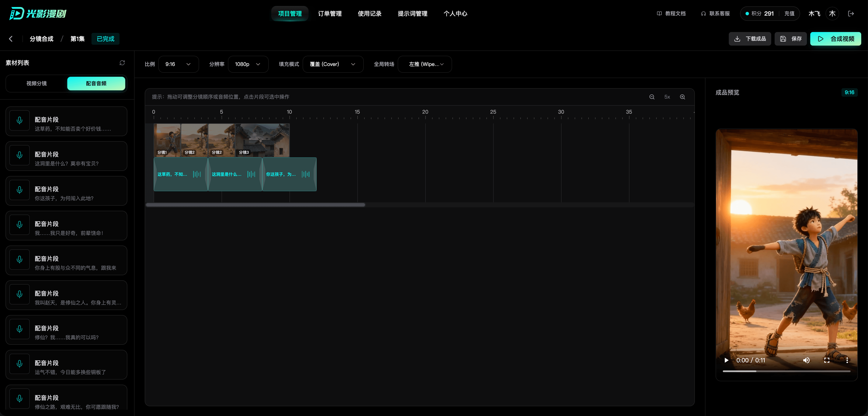Contact 联系客服 support
Viewport: 868px width, 416px height.
[715, 13]
